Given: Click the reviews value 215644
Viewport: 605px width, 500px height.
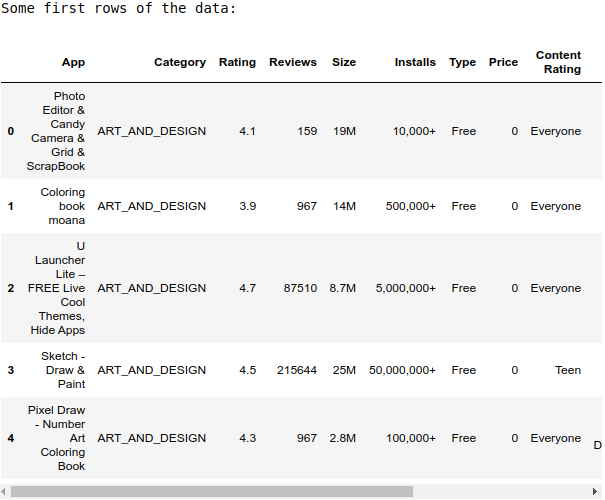Looking at the screenshot, I should (x=297, y=370).
